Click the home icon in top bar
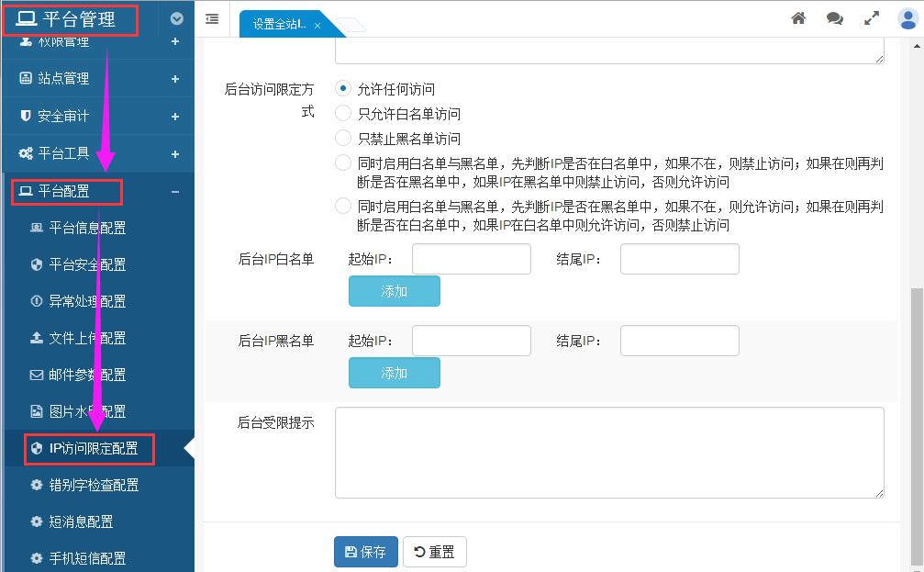This screenshot has height=572, width=924. click(798, 18)
